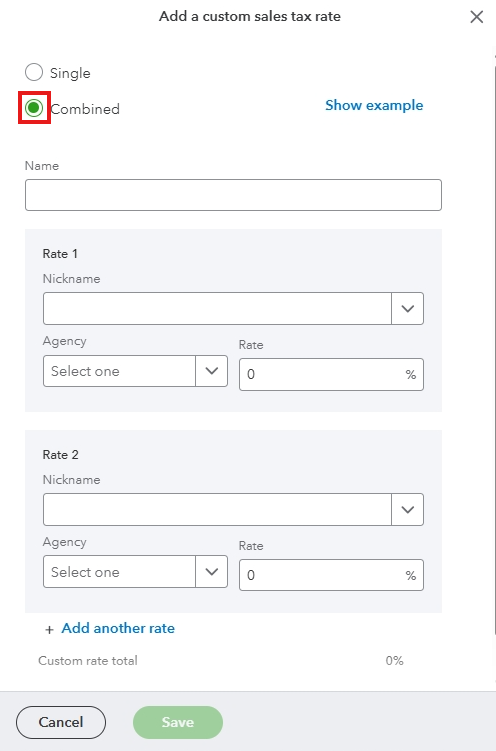Open Rate 2 Nickname dropdown arrow
Viewport: 496px width, 751px height.
click(x=407, y=510)
